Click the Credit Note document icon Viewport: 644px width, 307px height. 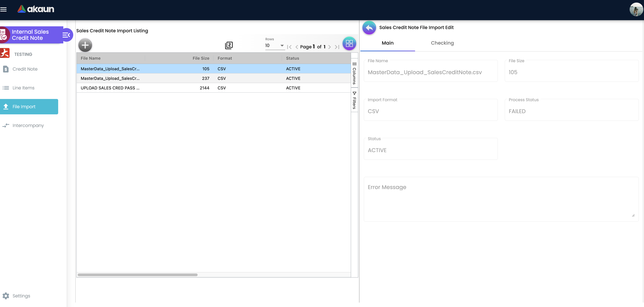[x=6, y=69]
